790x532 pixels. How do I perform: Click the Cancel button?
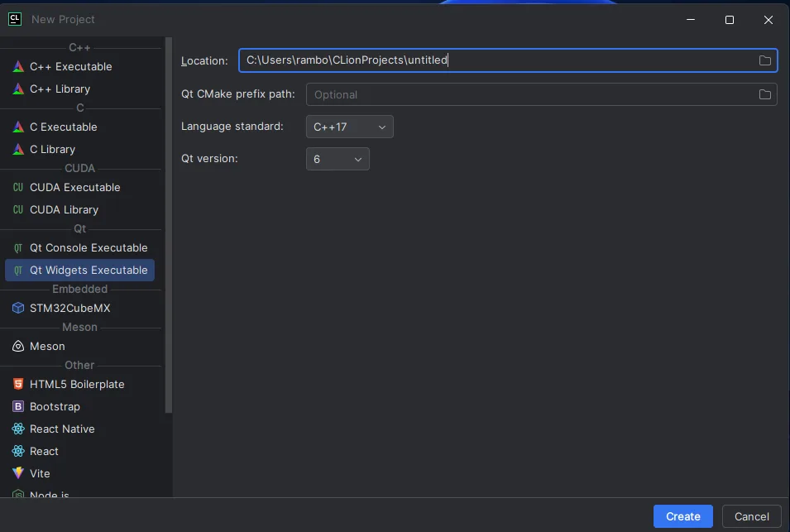pyautogui.click(x=751, y=516)
